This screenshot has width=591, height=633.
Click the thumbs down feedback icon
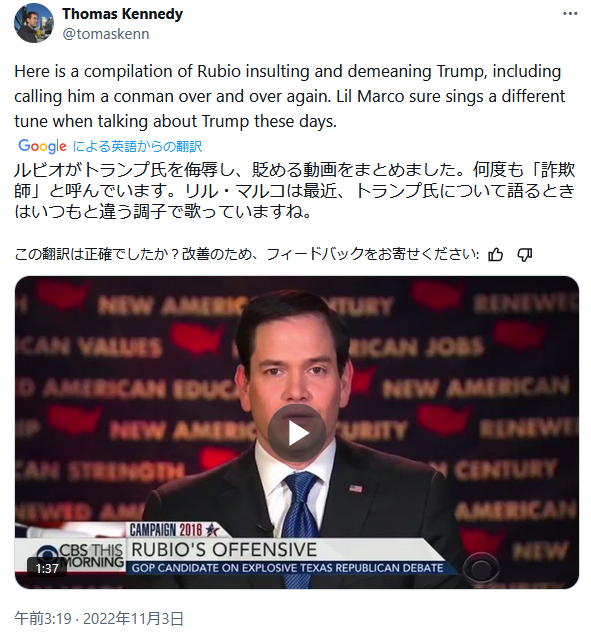point(524,255)
